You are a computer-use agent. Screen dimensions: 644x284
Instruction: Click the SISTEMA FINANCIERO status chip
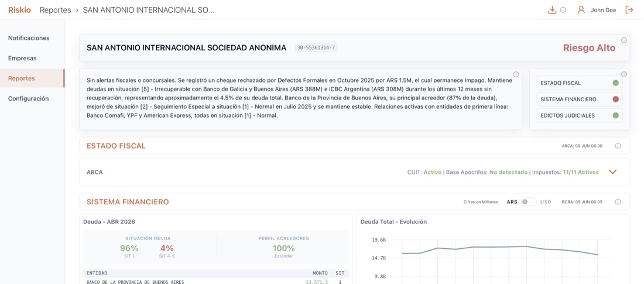[580, 99]
